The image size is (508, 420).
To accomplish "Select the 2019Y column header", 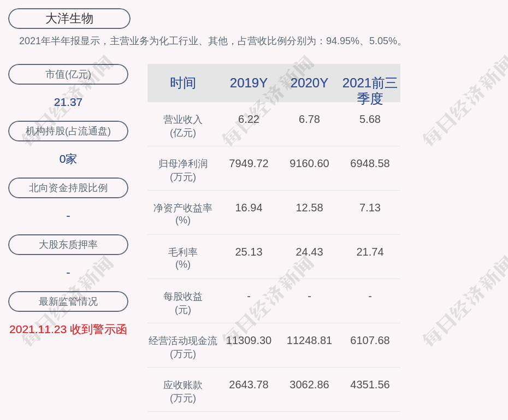I will point(249,83).
